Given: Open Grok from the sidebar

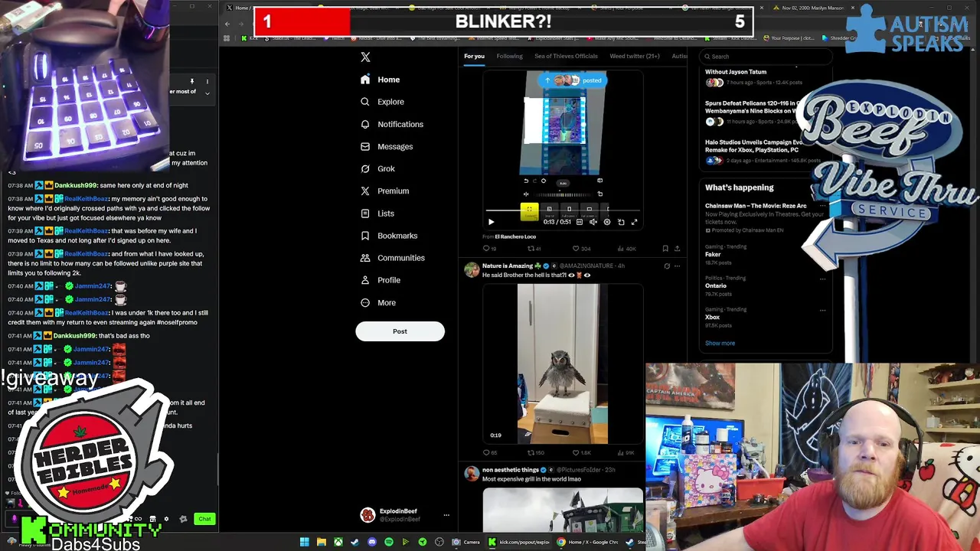Looking at the screenshot, I should (377, 168).
